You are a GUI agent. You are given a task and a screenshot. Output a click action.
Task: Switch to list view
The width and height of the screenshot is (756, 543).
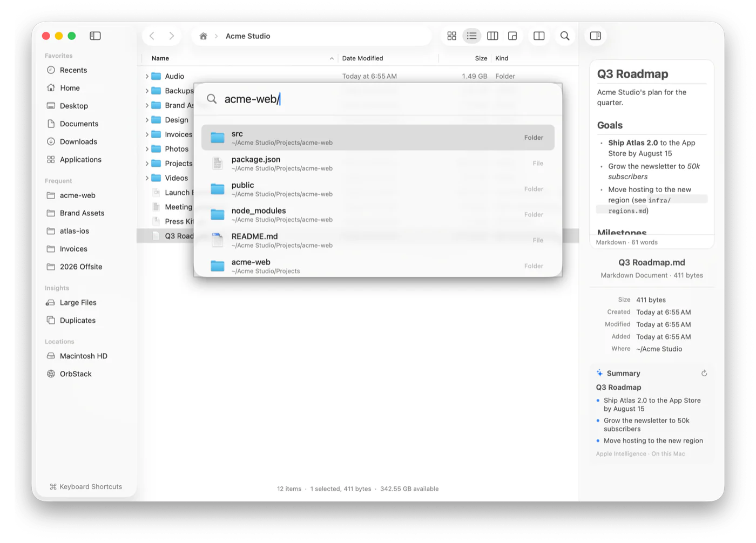click(x=472, y=36)
